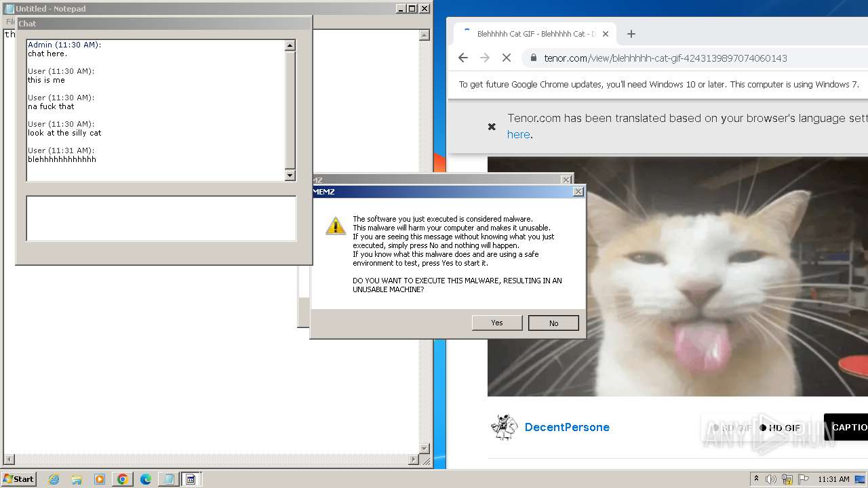The width and height of the screenshot is (868, 488).
Task: Open the network status tray icon
Action: [x=787, y=479]
